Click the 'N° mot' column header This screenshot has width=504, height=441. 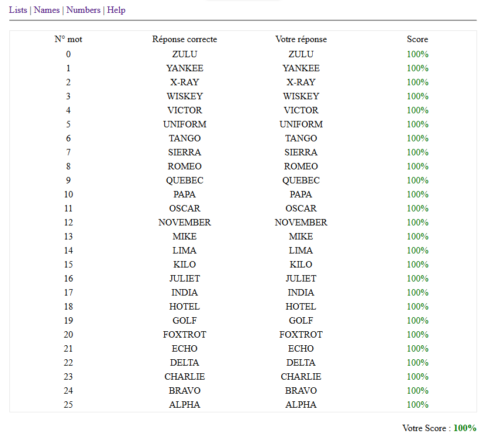[68, 39]
